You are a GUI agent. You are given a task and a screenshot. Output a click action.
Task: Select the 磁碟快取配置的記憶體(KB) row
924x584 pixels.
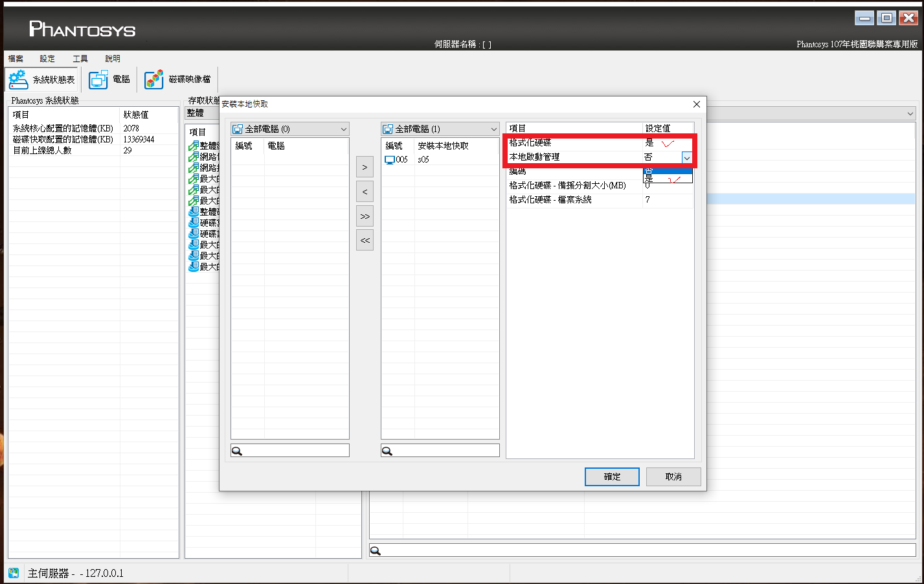[93, 139]
